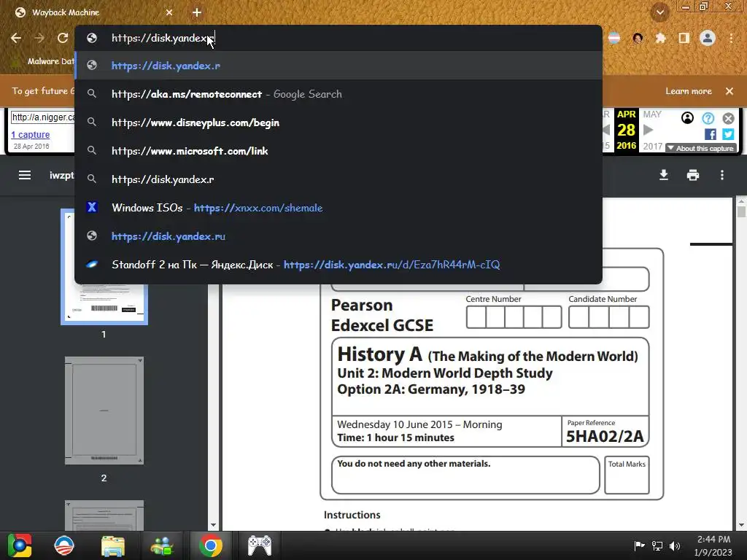Select page 1 thumbnail
This screenshot has width=747, height=560.
point(104,267)
